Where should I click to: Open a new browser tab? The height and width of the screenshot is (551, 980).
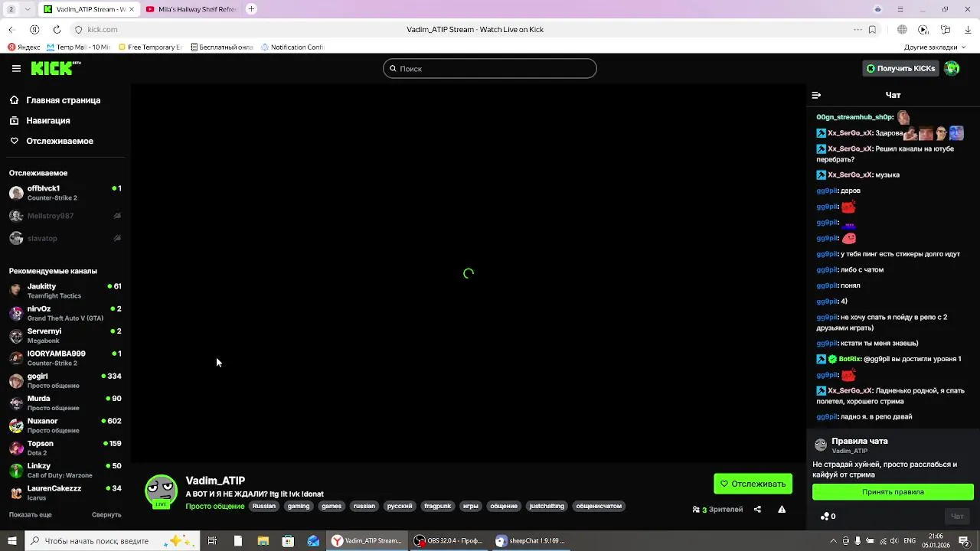click(251, 9)
